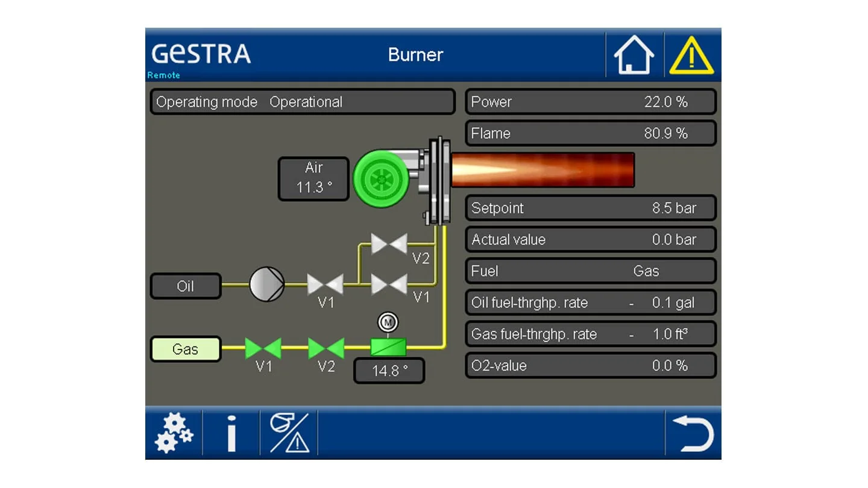Screen dimensions: 868x488
Task: Open the Air 11.3° damper box
Action: click(313, 179)
